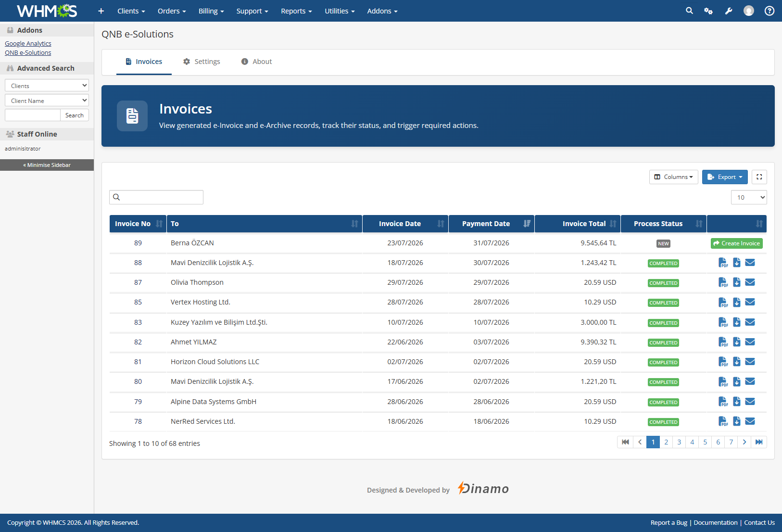Go to the previous page of invoices

click(x=640, y=442)
